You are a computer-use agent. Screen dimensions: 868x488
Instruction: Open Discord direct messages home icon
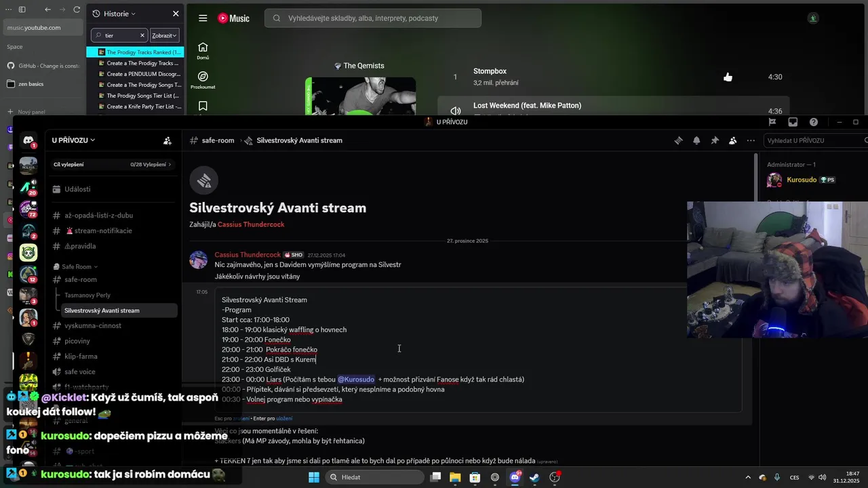click(x=28, y=140)
